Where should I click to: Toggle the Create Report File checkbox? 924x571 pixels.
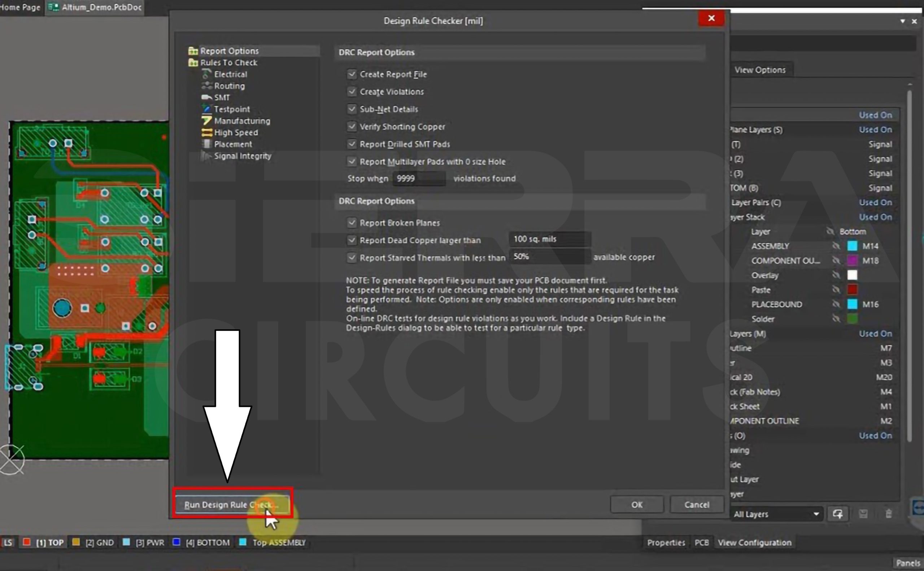click(x=350, y=74)
